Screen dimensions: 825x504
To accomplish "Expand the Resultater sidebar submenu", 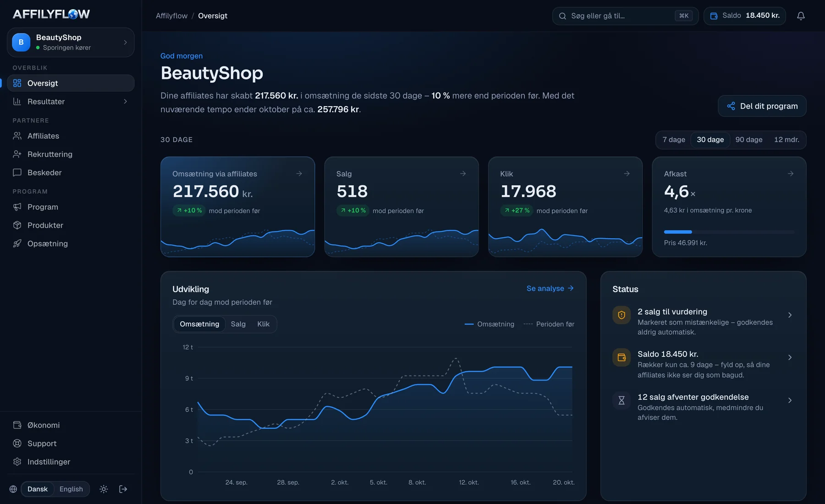I will click(x=71, y=102).
